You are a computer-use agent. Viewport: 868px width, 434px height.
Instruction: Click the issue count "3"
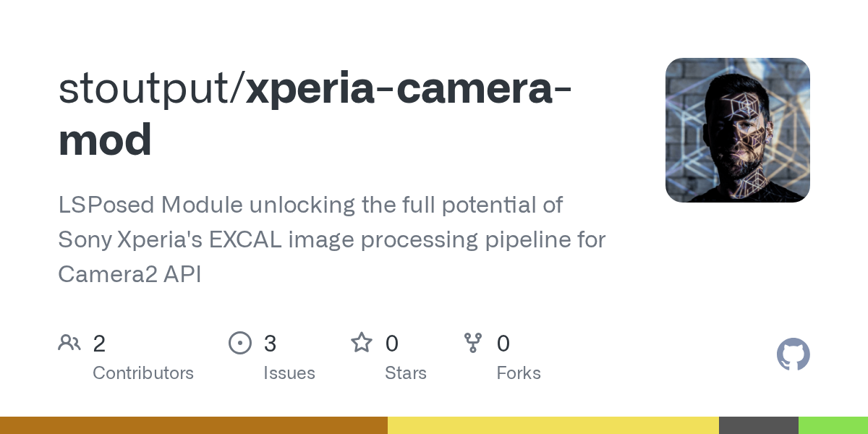pyautogui.click(x=270, y=344)
